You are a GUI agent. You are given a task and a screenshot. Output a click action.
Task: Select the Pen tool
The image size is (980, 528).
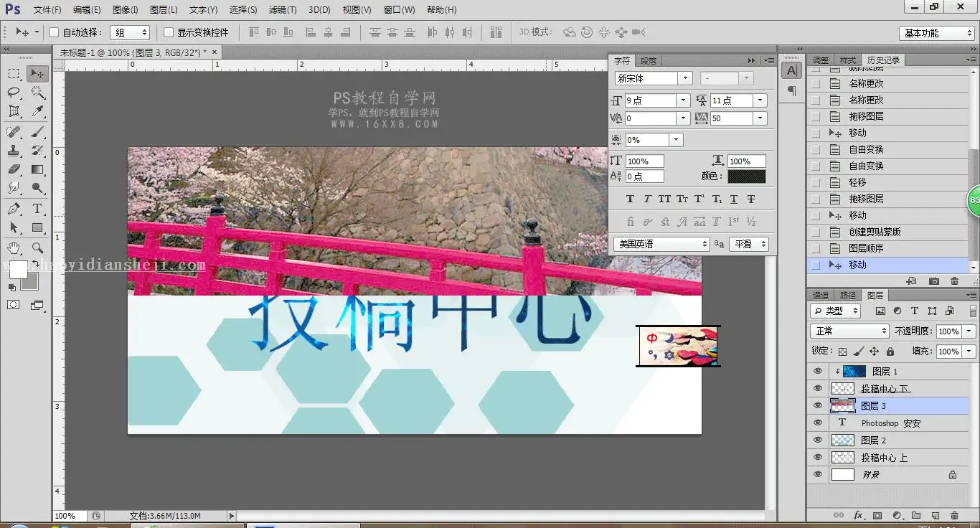[x=14, y=209]
